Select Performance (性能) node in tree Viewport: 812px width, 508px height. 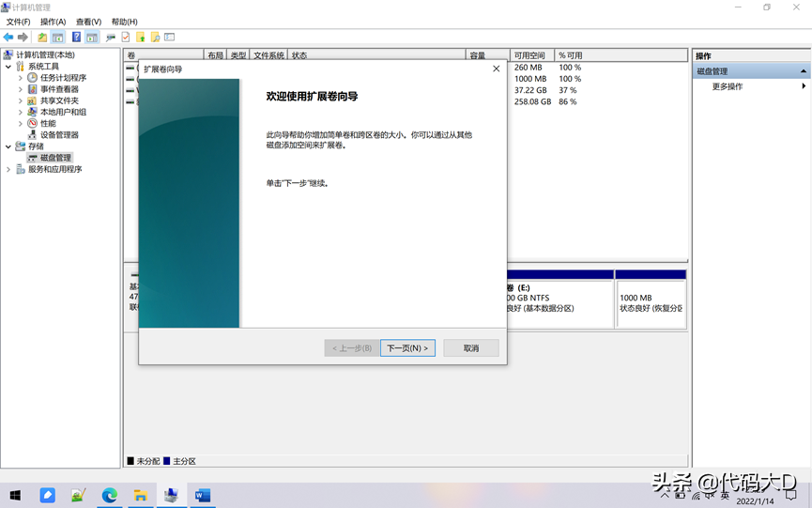pos(47,124)
